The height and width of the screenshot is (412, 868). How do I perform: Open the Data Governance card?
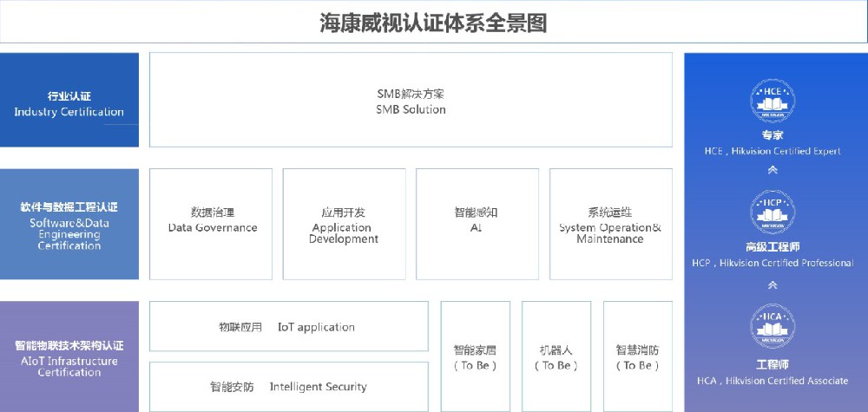(211, 224)
